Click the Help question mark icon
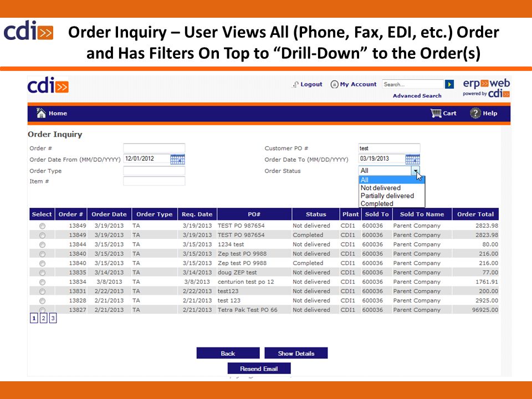The image size is (532, 399). (475, 113)
